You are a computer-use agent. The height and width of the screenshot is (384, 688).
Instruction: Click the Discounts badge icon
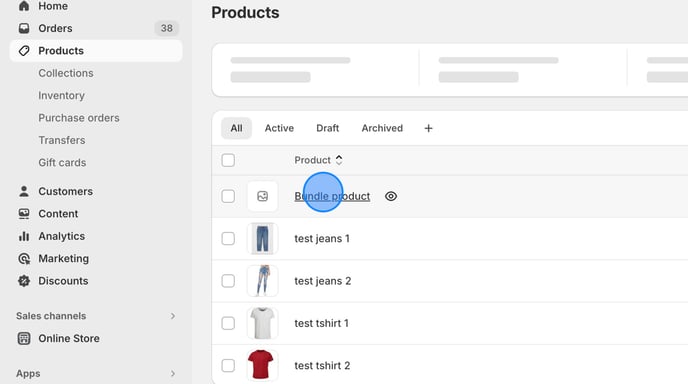coord(24,281)
